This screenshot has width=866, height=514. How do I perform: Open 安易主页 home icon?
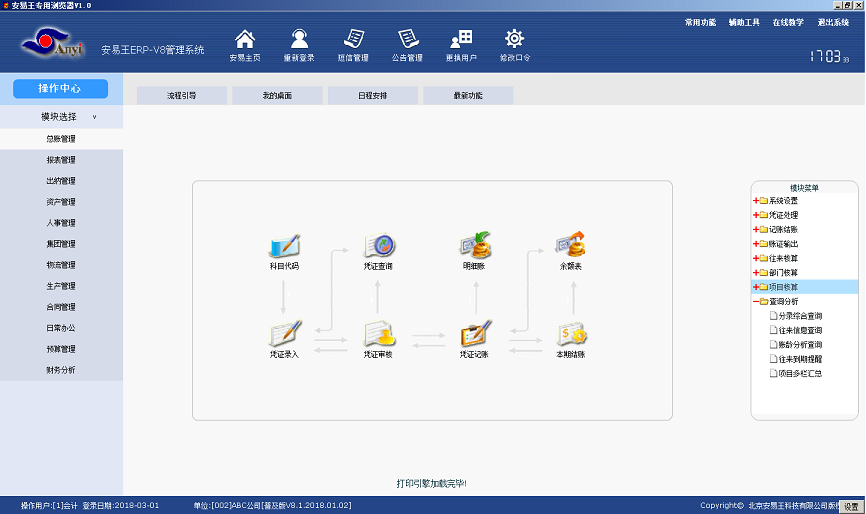pyautogui.click(x=245, y=40)
